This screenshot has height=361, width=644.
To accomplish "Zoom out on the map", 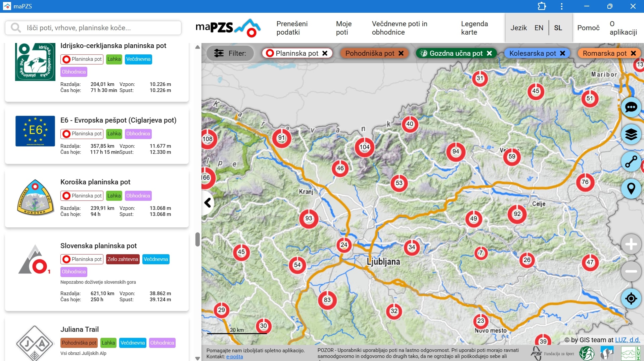I will click(x=631, y=271).
